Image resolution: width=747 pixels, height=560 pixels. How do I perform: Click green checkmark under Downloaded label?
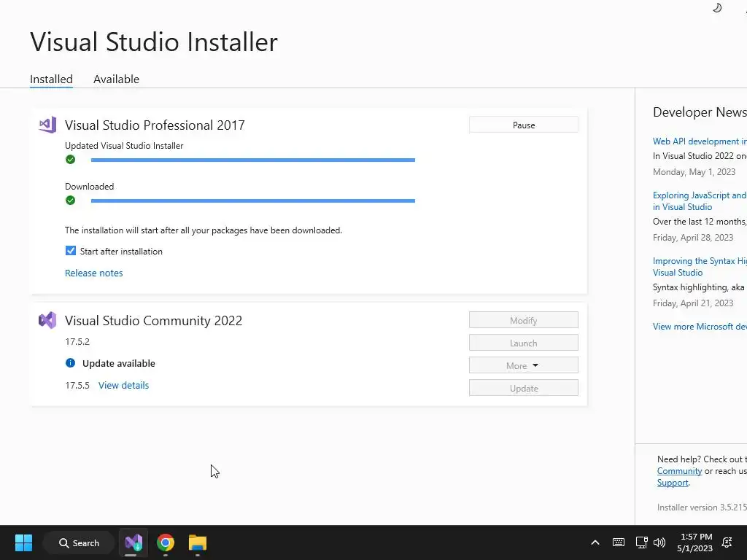click(x=71, y=201)
